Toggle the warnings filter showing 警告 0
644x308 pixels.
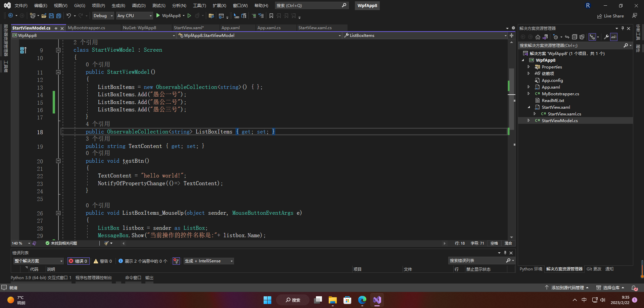tap(103, 261)
